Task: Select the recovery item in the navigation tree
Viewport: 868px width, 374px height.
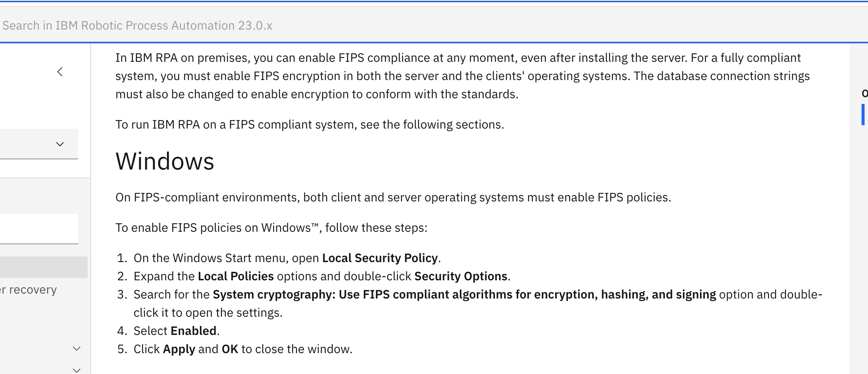Action: click(x=28, y=290)
